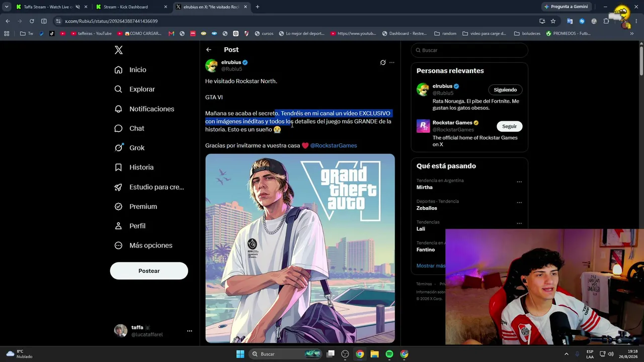
Task: Open a new browser tab
Action: coord(257,7)
